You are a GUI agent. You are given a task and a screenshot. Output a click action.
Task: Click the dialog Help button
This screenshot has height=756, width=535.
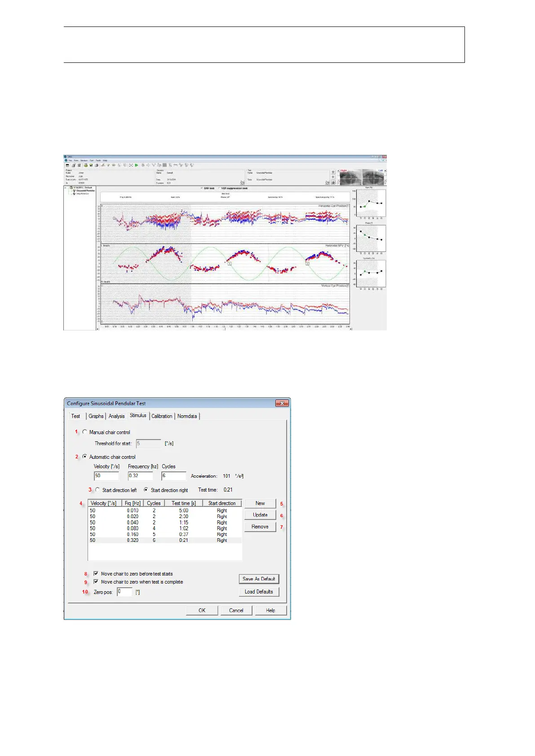pyautogui.click(x=270, y=611)
